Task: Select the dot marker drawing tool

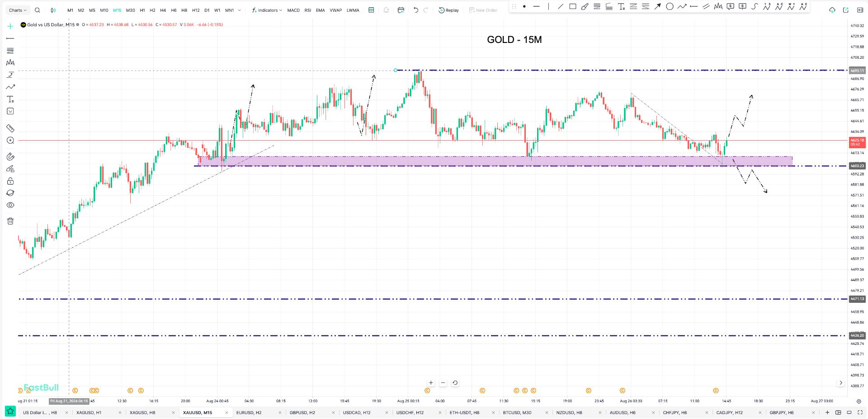Action: (524, 6)
